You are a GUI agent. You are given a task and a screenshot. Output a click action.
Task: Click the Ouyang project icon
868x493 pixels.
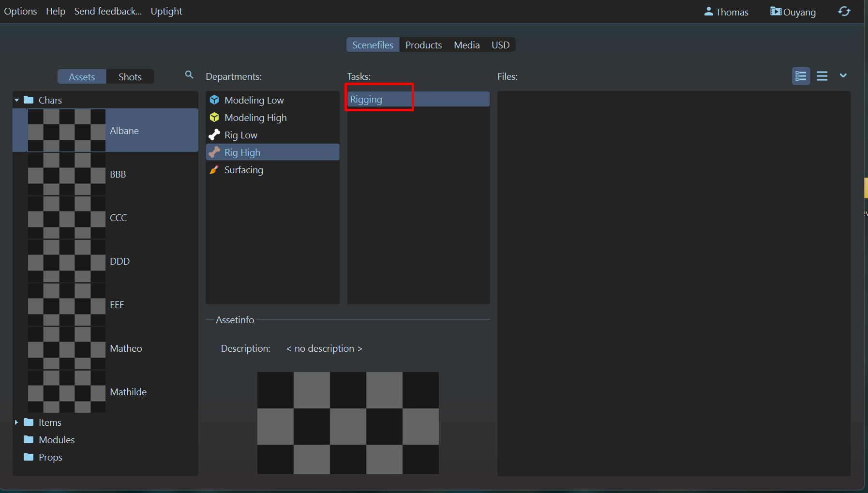coord(776,12)
